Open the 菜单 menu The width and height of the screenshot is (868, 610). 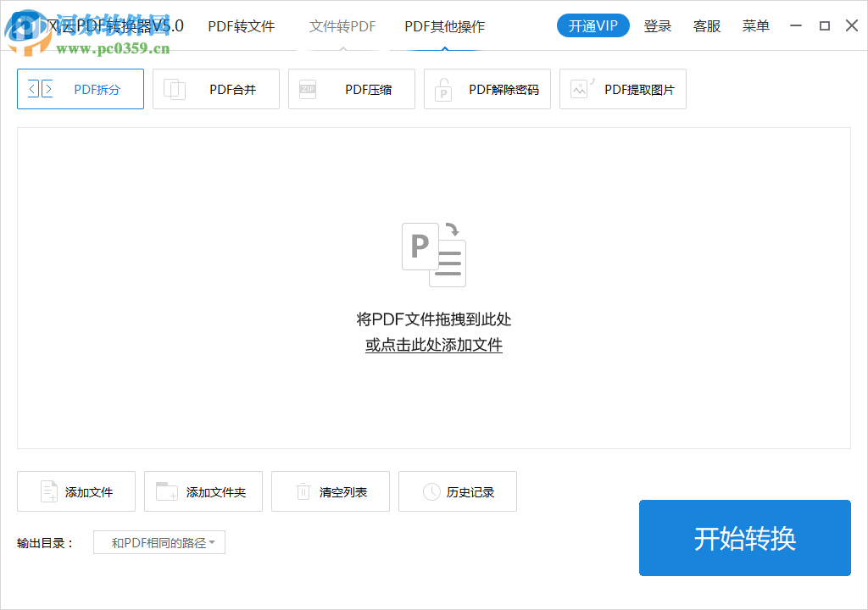pos(755,26)
